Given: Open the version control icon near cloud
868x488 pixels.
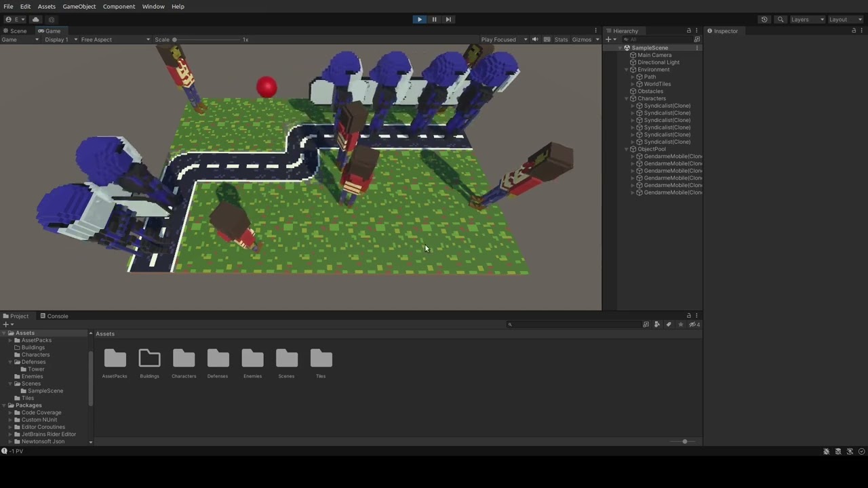Looking at the screenshot, I should pos(52,20).
